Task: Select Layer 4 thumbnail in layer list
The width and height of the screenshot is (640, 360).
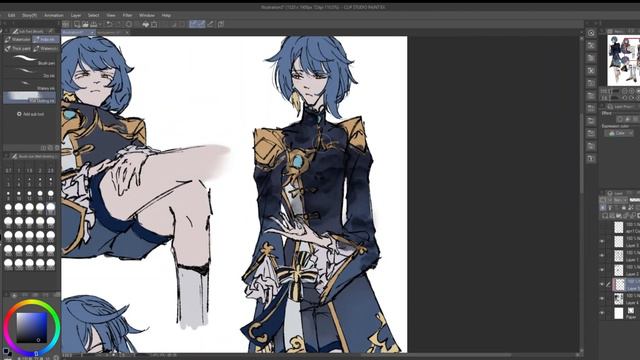Action: point(619,299)
